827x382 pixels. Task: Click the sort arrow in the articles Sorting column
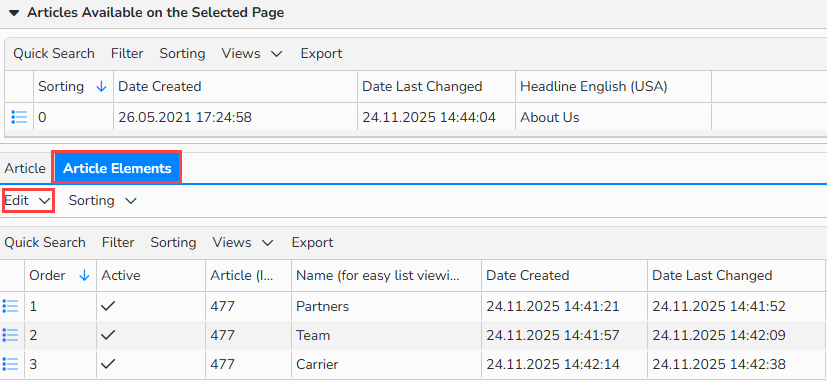[102, 87]
